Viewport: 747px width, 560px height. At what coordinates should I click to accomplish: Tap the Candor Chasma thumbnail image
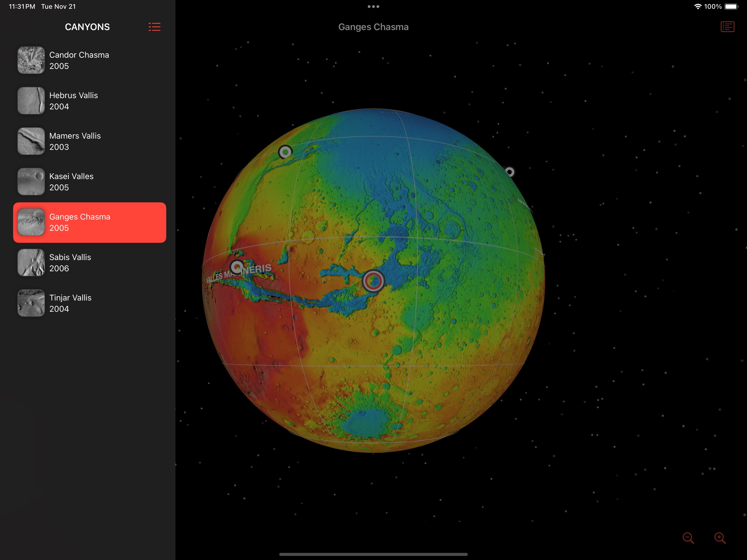tap(31, 60)
